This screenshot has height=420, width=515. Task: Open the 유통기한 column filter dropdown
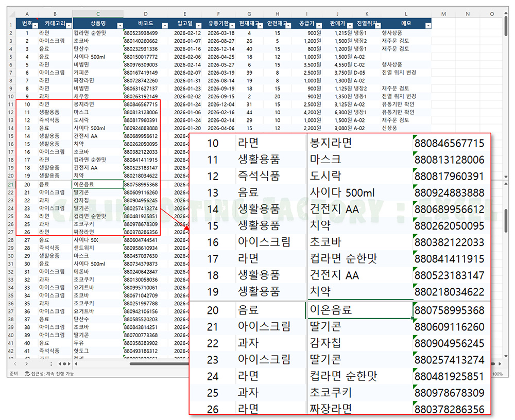tap(232, 25)
